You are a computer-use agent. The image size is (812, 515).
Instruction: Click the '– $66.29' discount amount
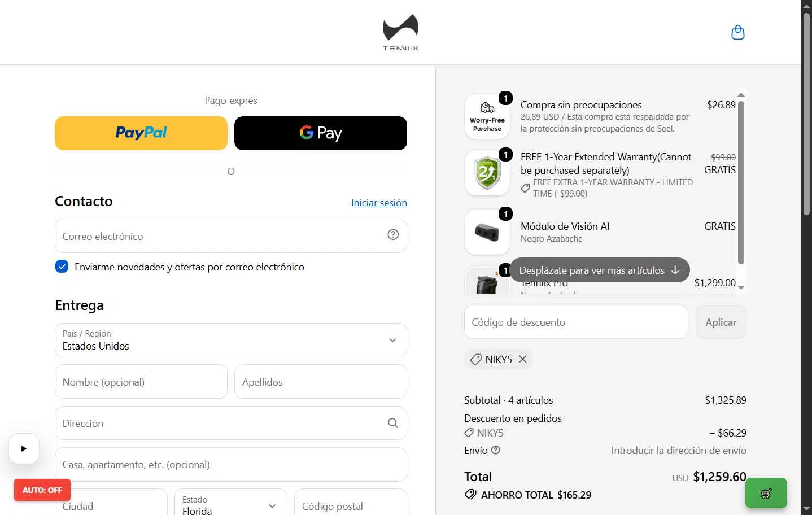tap(728, 433)
